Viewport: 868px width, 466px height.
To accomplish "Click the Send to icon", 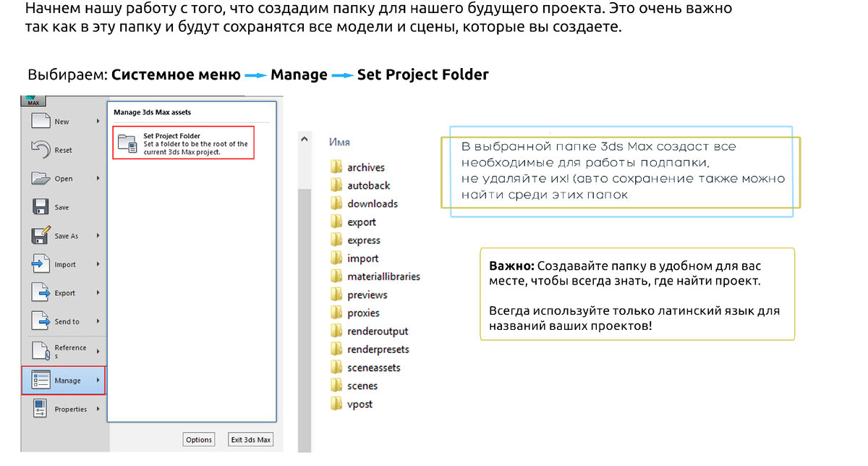I will point(41,321).
